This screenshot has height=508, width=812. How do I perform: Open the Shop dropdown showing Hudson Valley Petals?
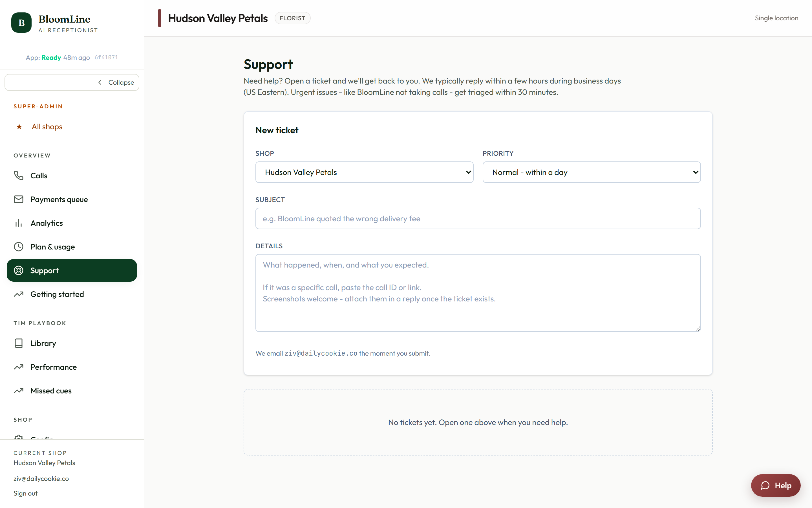pyautogui.click(x=364, y=172)
